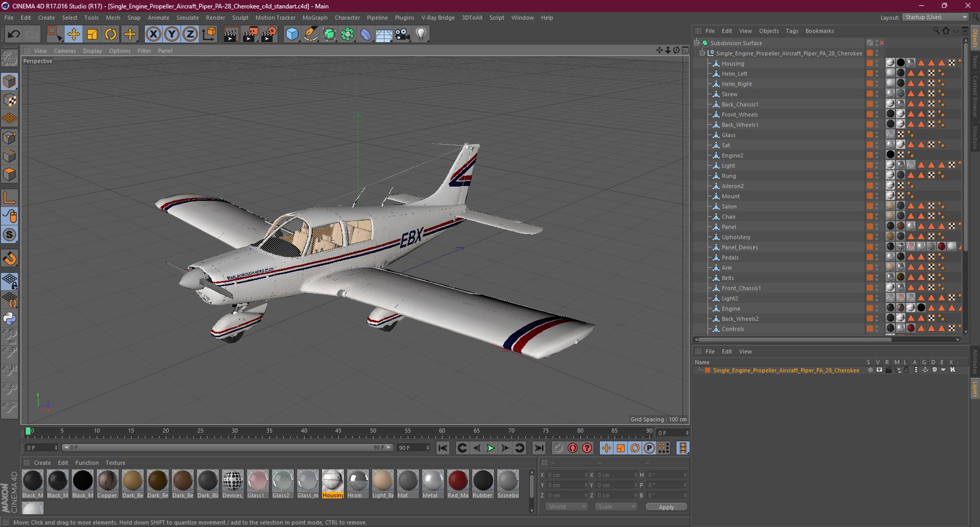Screen dimensions: 980x527
Task: Toggle Z-axis lock
Action: [x=190, y=34]
